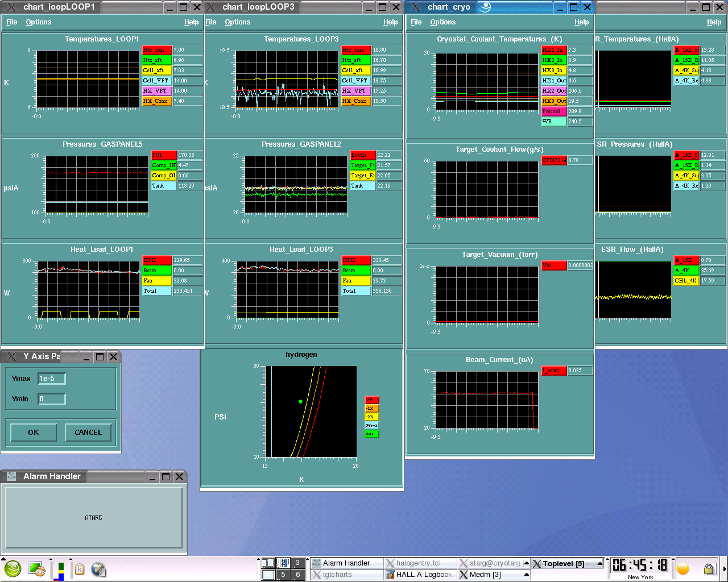This screenshot has height=582, width=728.
Task: Open Options menu in chart_cryo window
Action: (442, 22)
